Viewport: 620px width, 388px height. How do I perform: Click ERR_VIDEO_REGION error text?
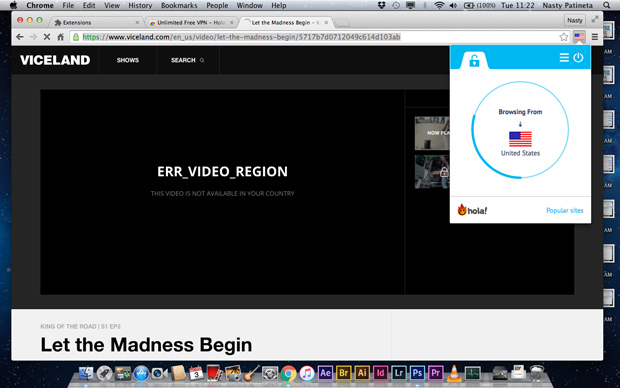(x=222, y=172)
